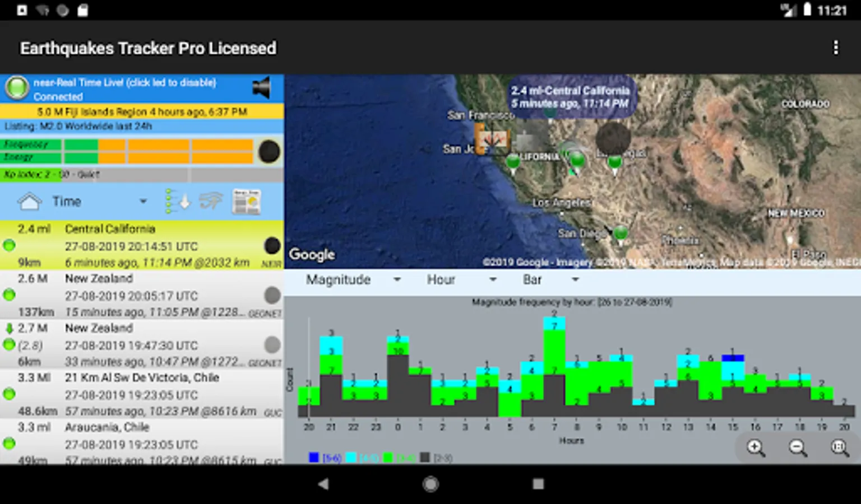Tap the Frequency indicator bar
The height and width of the screenshot is (504, 861).
[x=128, y=144]
